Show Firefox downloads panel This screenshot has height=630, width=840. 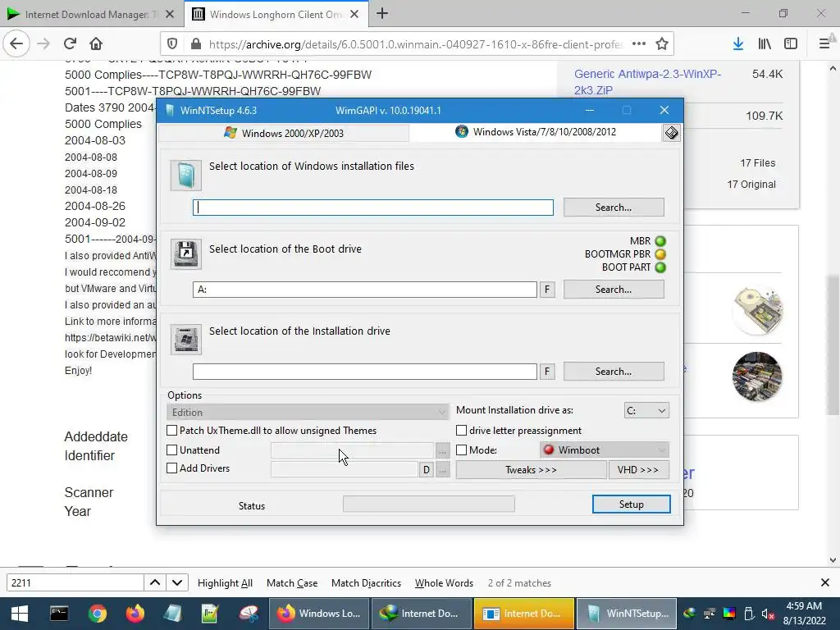click(x=738, y=44)
